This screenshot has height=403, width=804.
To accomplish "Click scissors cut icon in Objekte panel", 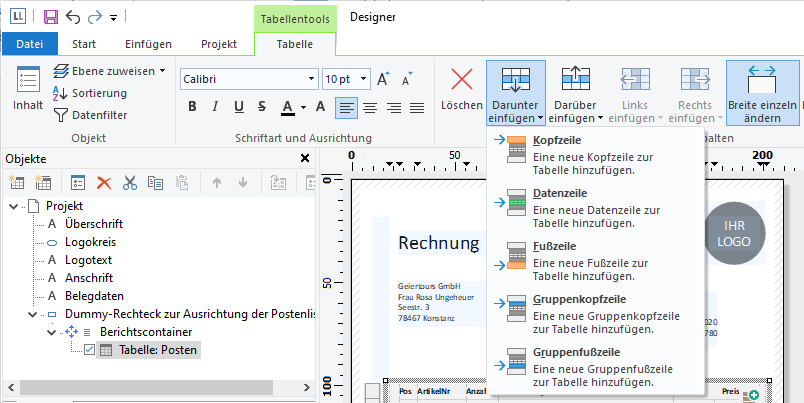I will click(x=129, y=182).
